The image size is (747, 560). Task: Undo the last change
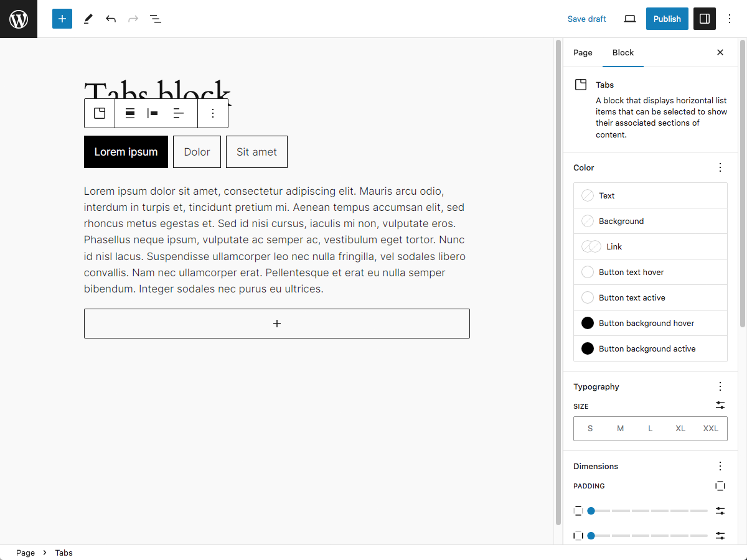111,19
